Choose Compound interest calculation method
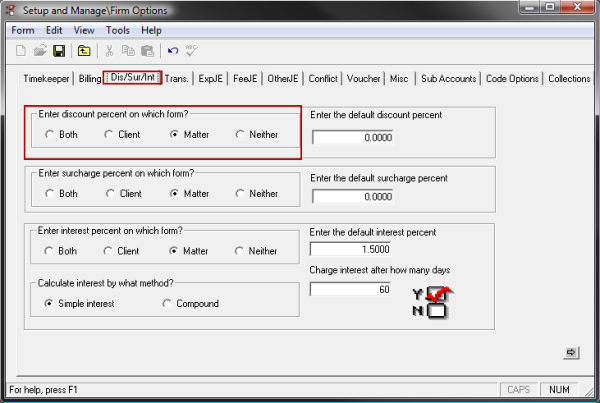Image resolution: width=600 pixels, height=403 pixels. point(167,303)
